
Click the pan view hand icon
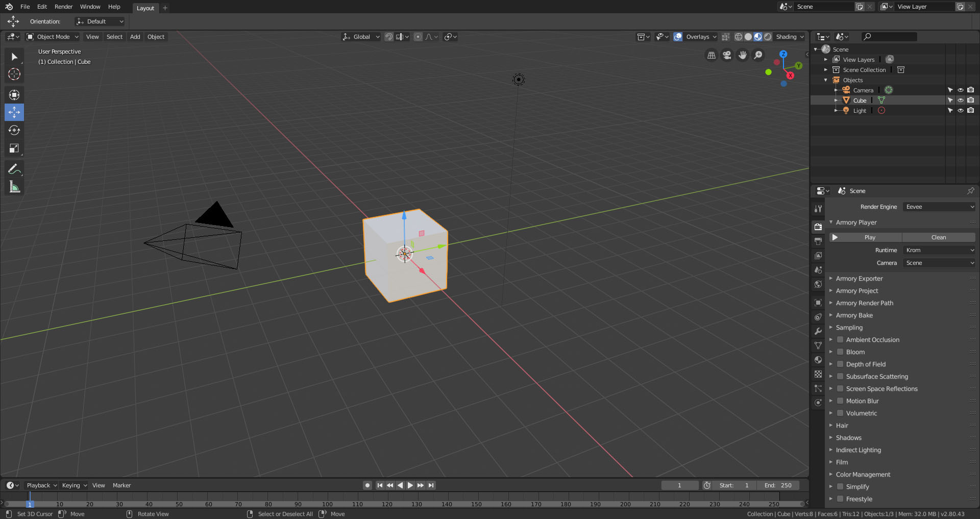coord(743,55)
